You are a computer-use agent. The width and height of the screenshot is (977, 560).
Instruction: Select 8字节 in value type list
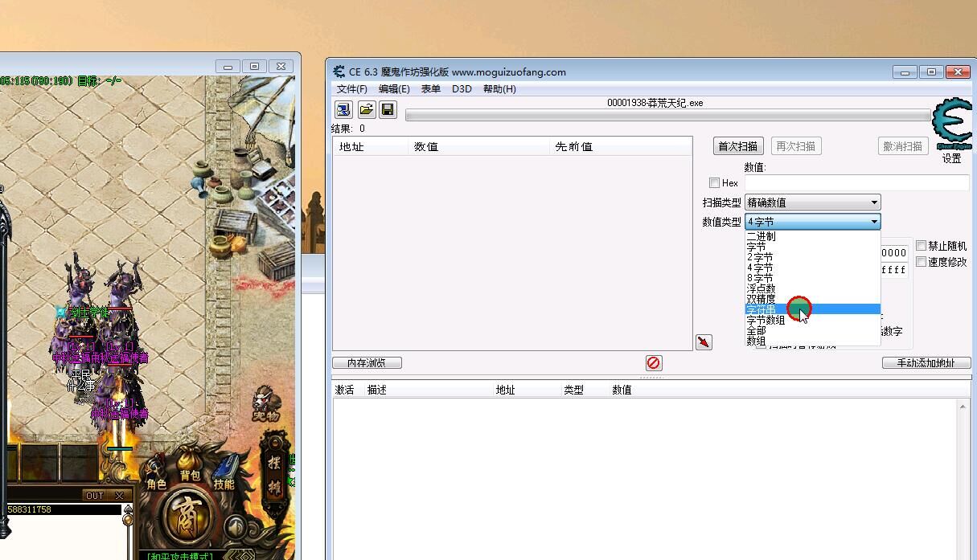812,279
